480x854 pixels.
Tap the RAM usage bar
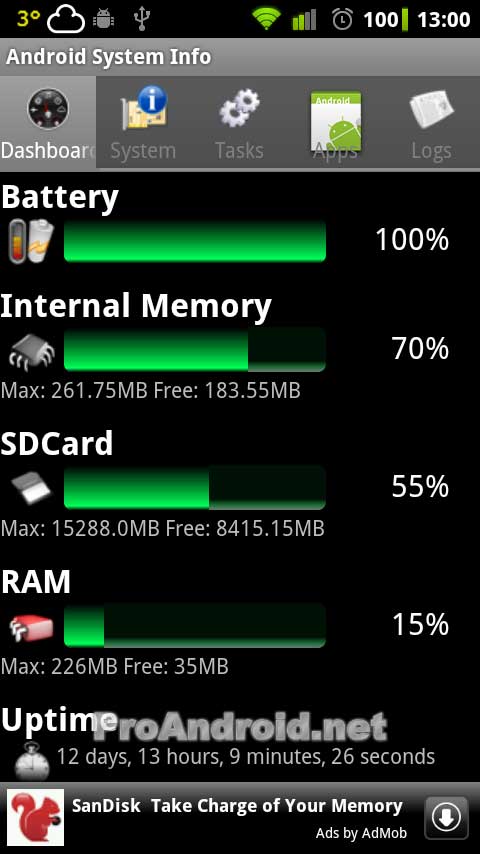pos(195,625)
